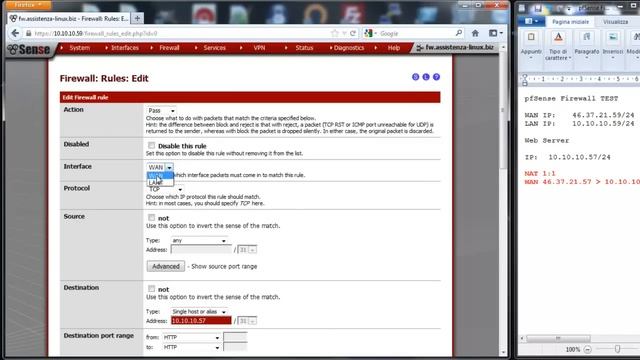Open the Status menu

(x=304, y=48)
